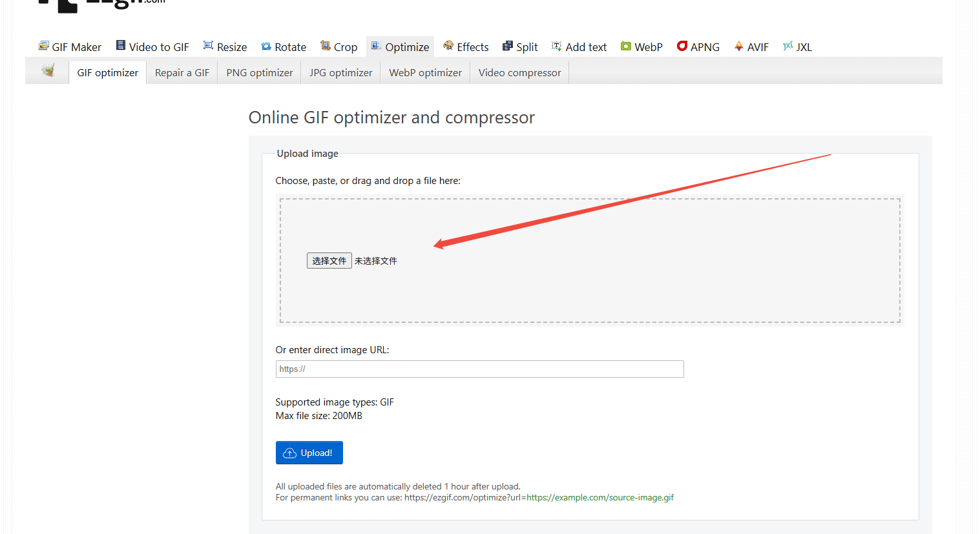Click the direct image URL field
This screenshot has height=534, width=980.
[480, 369]
